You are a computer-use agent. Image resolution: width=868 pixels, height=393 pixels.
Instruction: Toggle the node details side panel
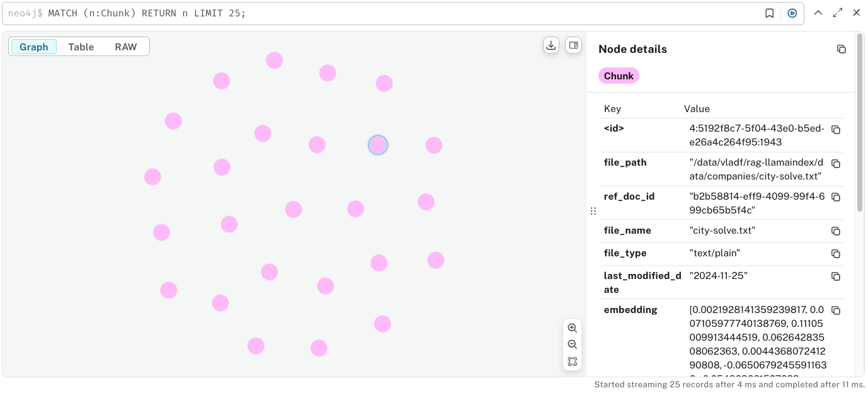click(573, 45)
